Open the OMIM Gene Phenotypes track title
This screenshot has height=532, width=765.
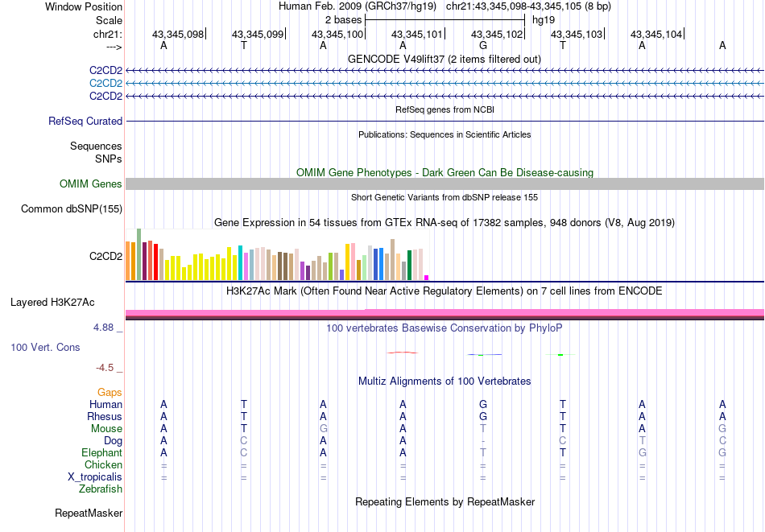(445, 172)
